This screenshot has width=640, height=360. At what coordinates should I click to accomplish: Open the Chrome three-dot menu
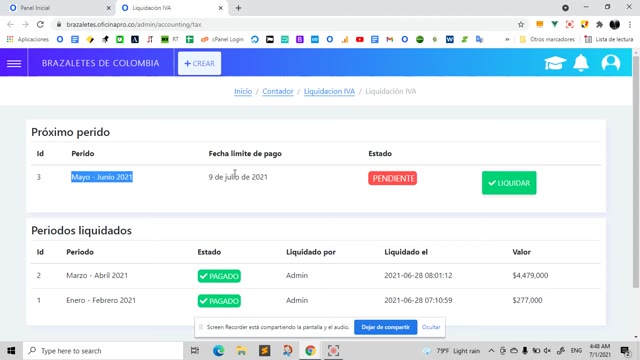pyautogui.click(x=630, y=24)
